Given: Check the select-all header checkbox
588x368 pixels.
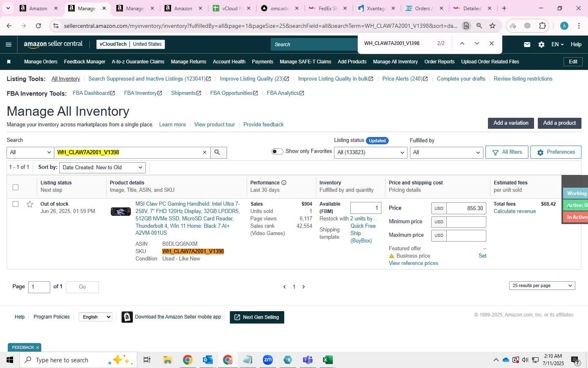Looking at the screenshot, I should [16, 187].
